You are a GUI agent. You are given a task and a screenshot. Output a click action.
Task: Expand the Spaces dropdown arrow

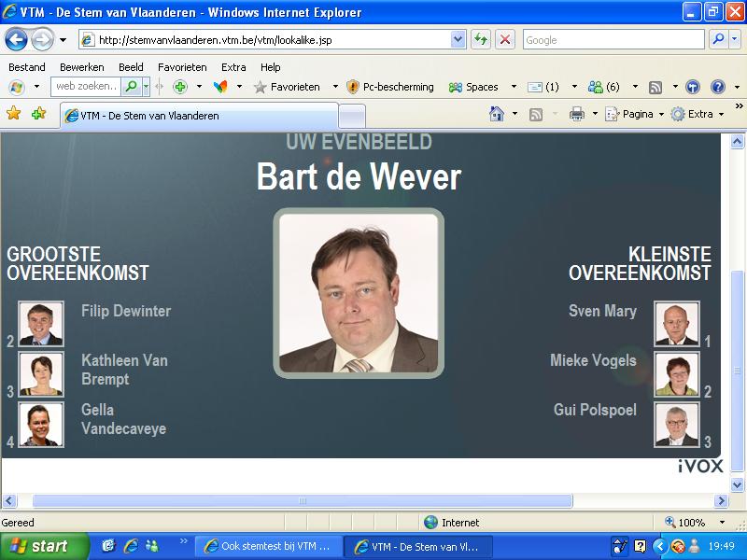coord(514,87)
